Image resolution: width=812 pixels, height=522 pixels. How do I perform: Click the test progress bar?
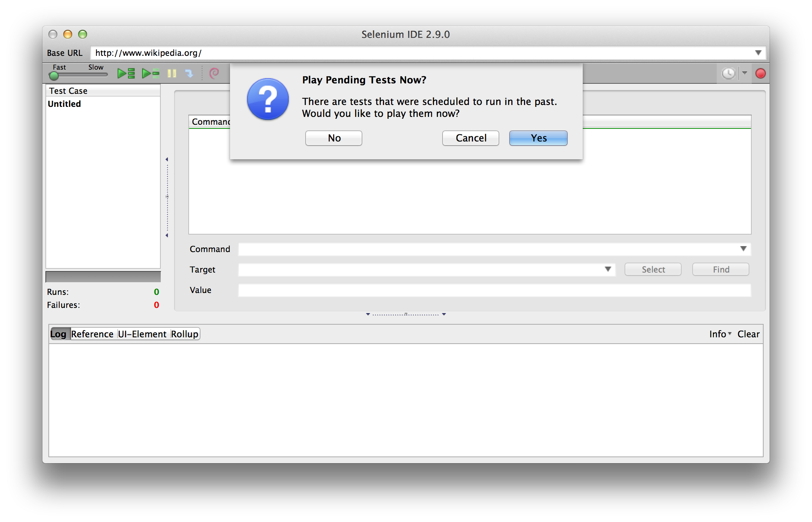(103, 277)
